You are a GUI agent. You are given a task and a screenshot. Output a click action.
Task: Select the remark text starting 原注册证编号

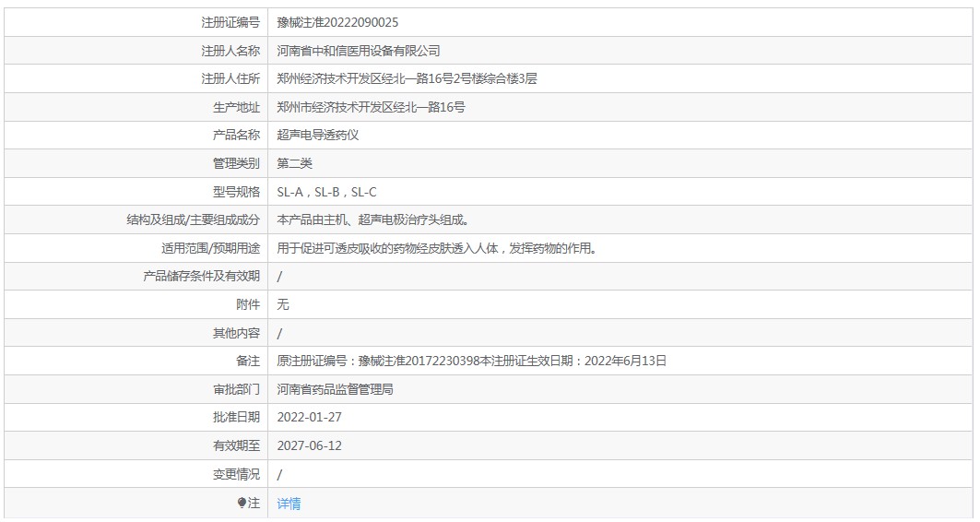472,361
